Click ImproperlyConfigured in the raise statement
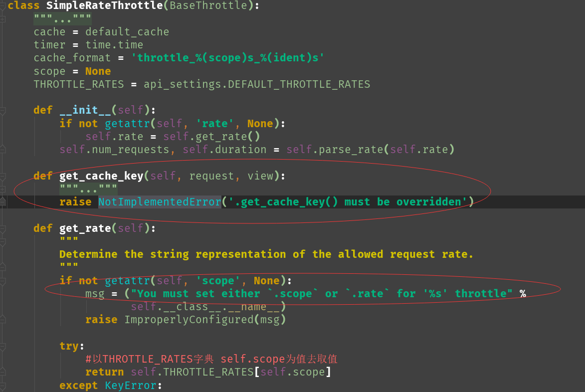Screen dimensions: 585x392 [x=189, y=320]
